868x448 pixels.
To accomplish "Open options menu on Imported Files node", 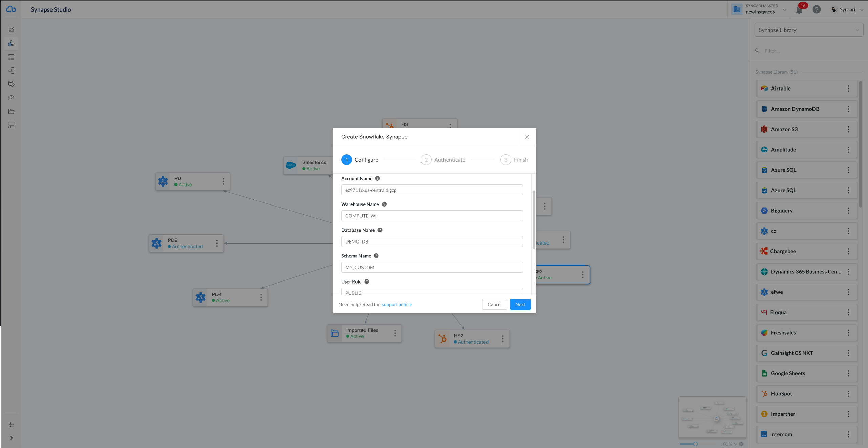I will point(395,333).
